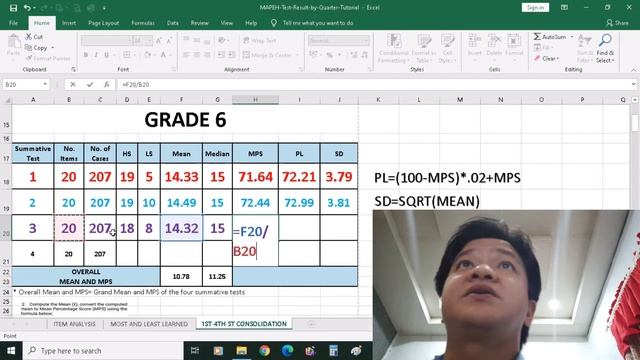Open File Explorer from the taskbar
This screenshot has width=640, height=360.
[x=241, y=351]
